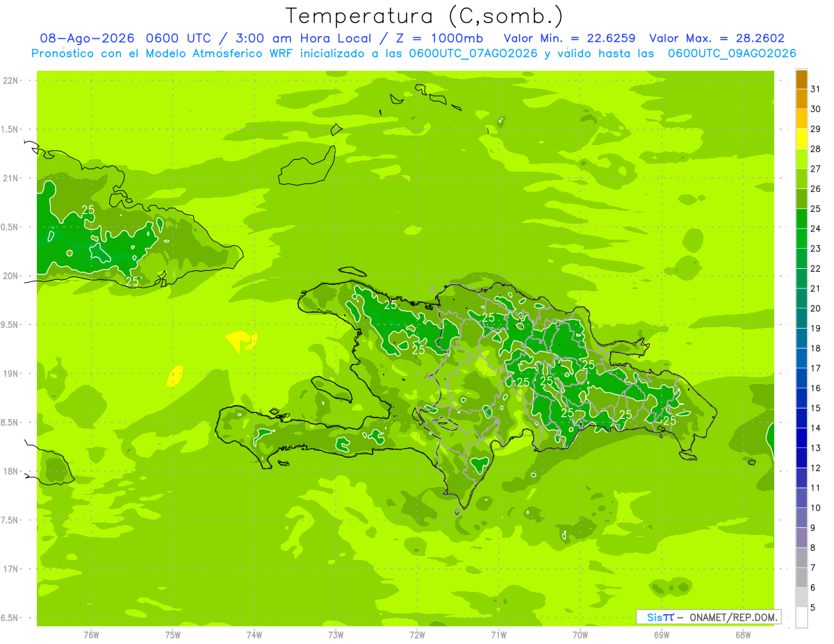Click the initialization time "0600UTC_07AGO2026"
The width and height of the screenshot is (834, 644).
pyautogui.click(x=473, y=53)
